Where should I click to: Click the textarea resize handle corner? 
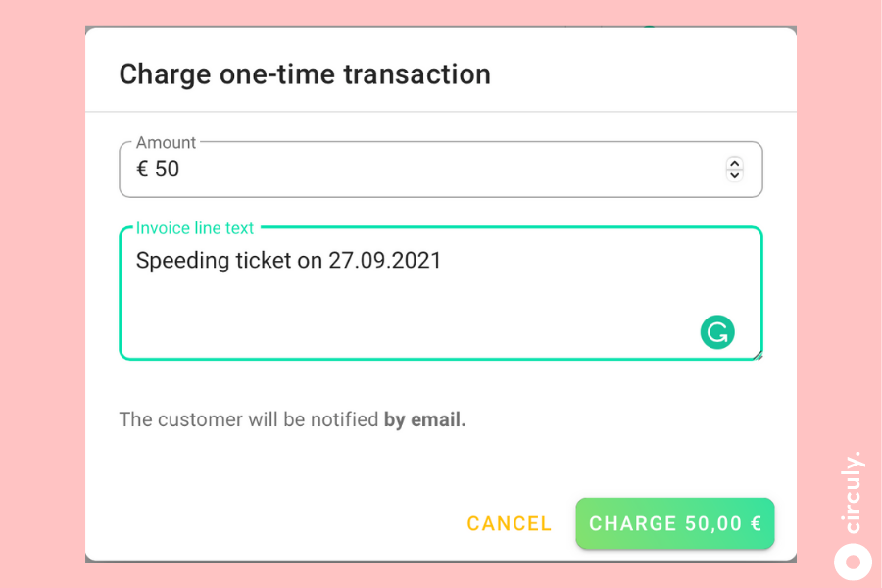pyautogui.click(x=758, y=355)
